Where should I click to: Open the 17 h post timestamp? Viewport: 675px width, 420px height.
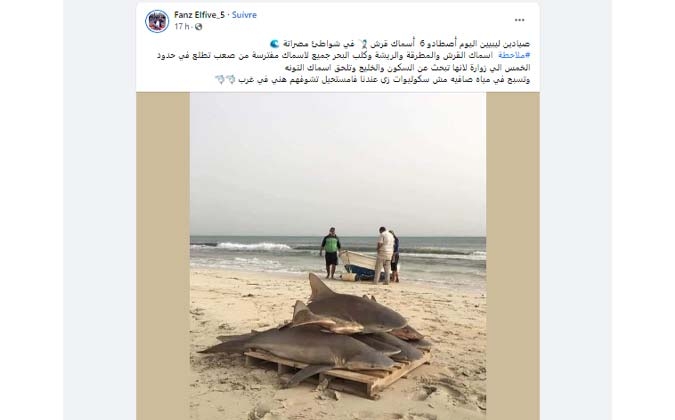pyautogui.click(x=181, y=27)
